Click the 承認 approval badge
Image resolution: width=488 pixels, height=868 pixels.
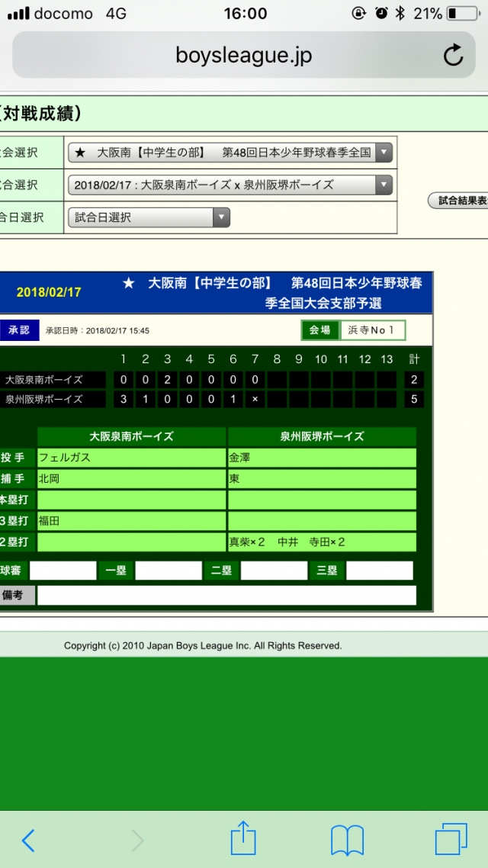pos(18,330)
